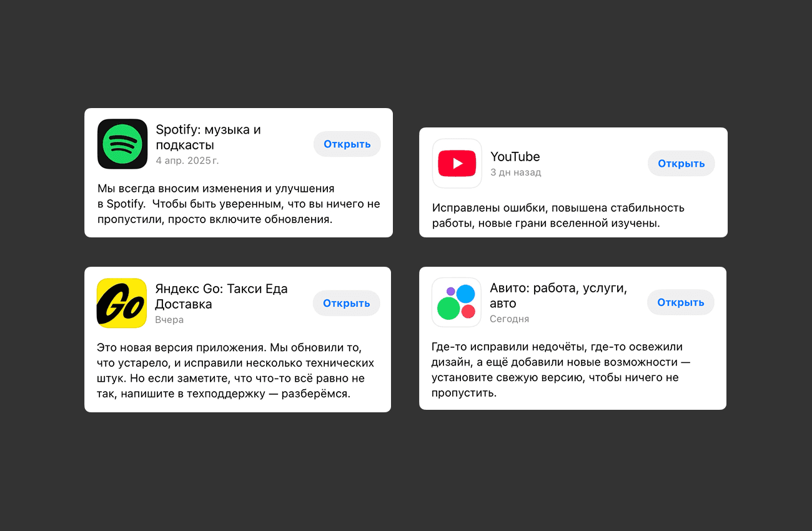Click the YouTube app icon

click(x=457, y=163)
